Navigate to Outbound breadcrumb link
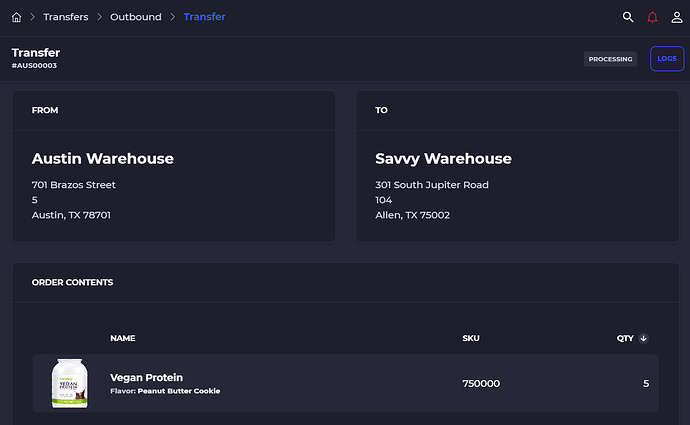The image size is (690, 425). point(136,17)
